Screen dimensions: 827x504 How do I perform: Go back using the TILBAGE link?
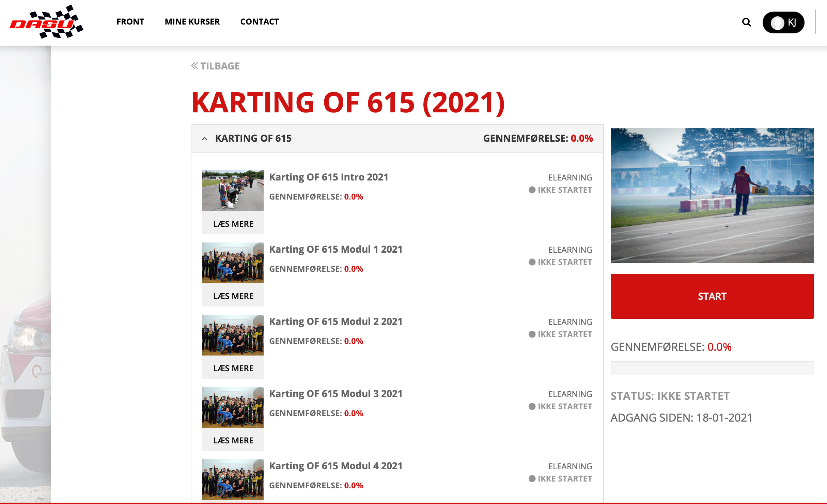(x=215, y=66)
